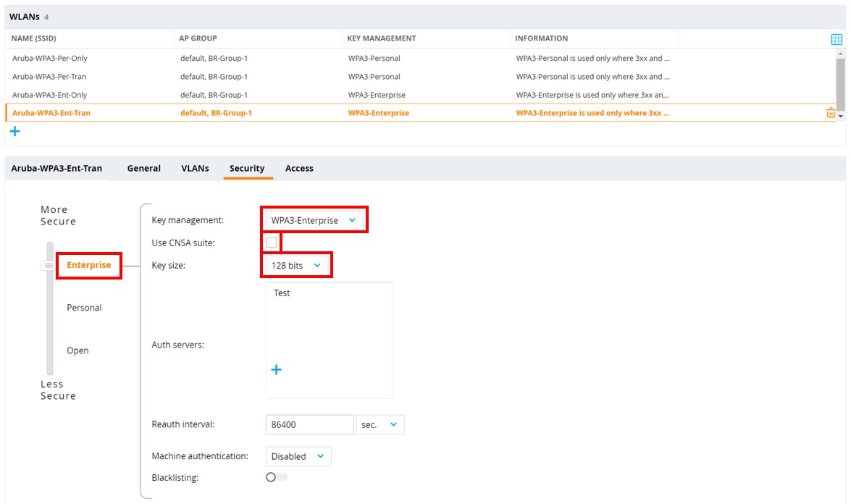
Task: Sort by KEY MANAGEMENT column header
Action: click(382, 38)
